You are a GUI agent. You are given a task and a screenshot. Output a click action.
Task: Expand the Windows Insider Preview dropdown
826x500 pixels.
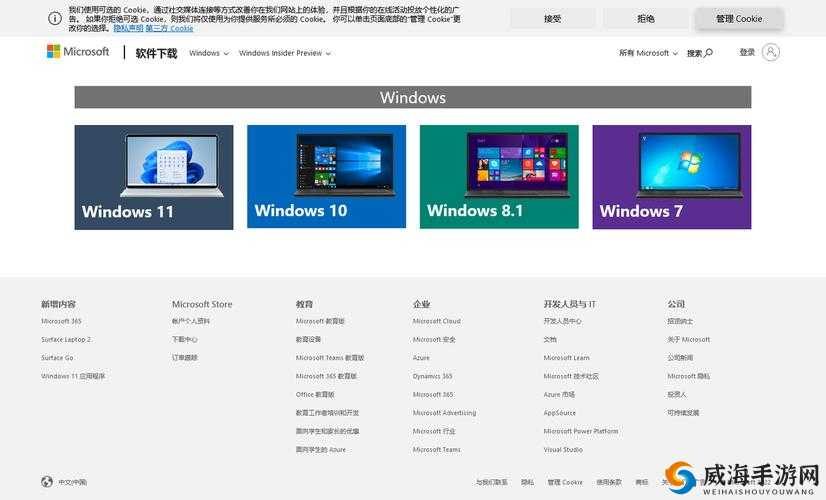(x=284, y=53)
